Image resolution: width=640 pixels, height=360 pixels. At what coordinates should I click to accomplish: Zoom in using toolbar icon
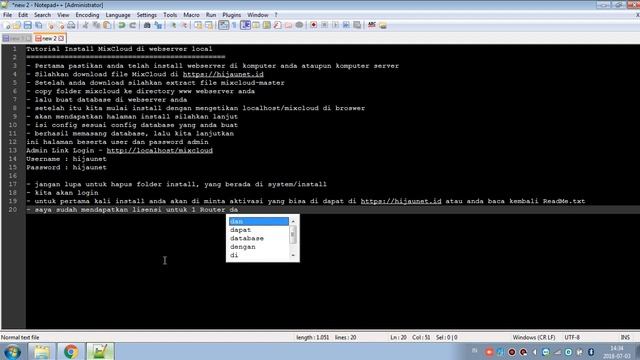coord(173,25)
